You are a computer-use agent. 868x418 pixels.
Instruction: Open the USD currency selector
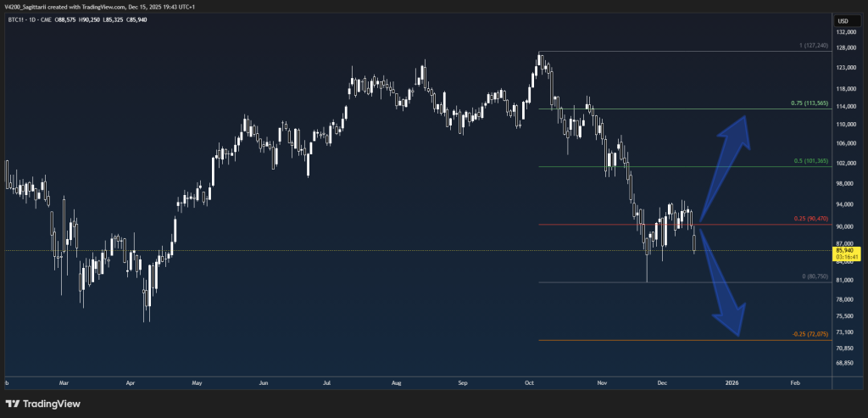843,20
